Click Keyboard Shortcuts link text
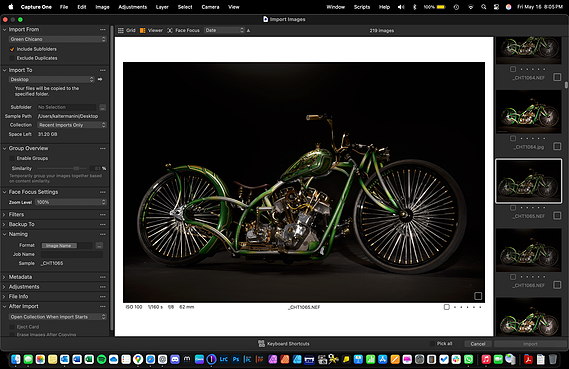Screen dimensions: 569x369 pyautogui.click(x=288, y=344)
